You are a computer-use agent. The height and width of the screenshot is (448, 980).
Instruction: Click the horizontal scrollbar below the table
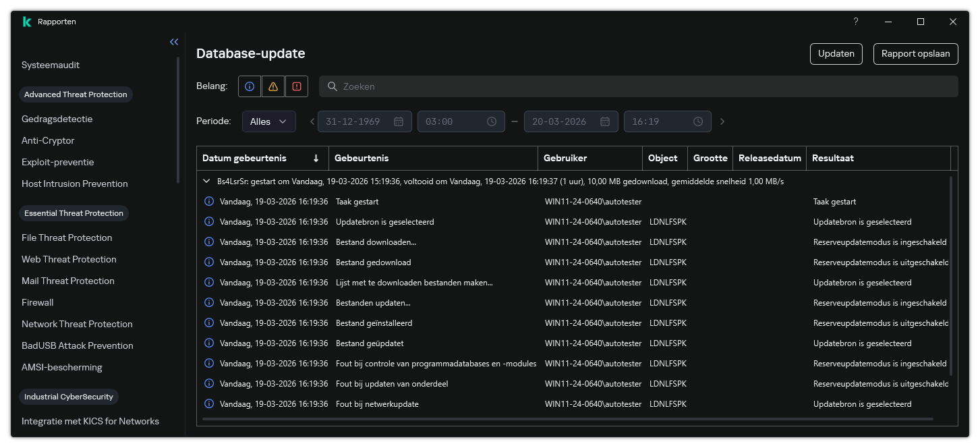(x=567, y=419)
